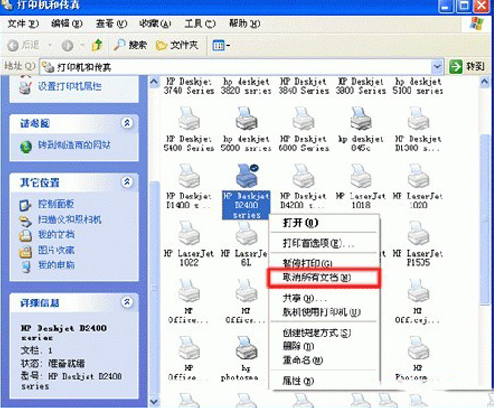
Task: Click the Back arrow toolbar icon
Action: pos(13,45)
